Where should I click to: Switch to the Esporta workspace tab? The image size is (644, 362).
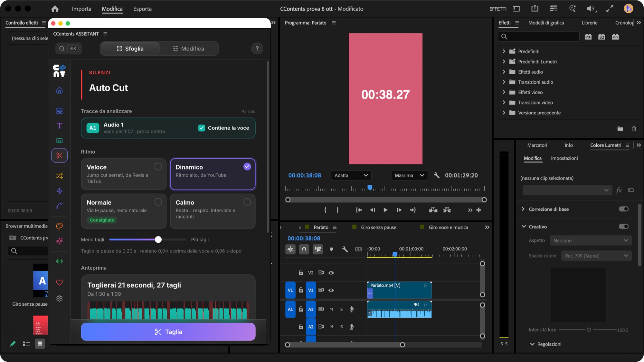coord(142,9)
